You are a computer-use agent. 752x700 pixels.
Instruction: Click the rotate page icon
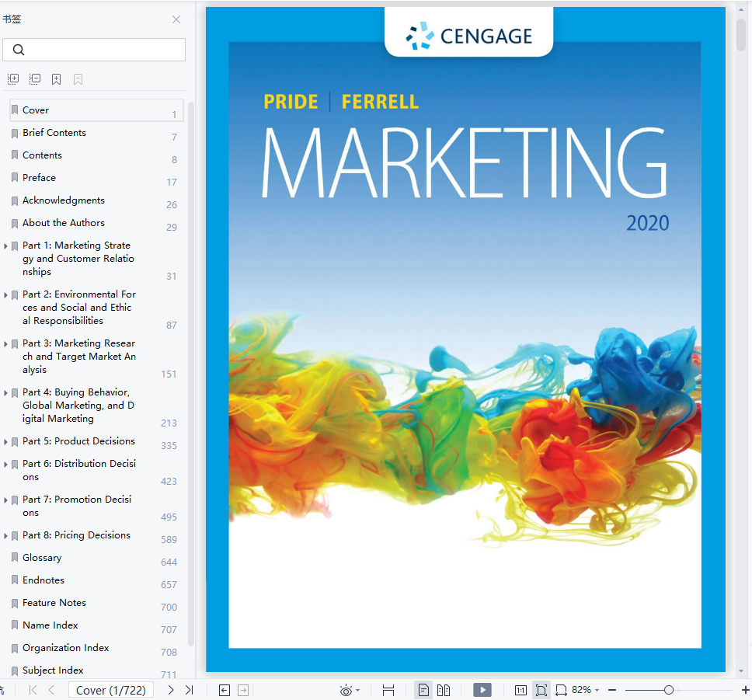pyautogui.click(x=561, y=691)
